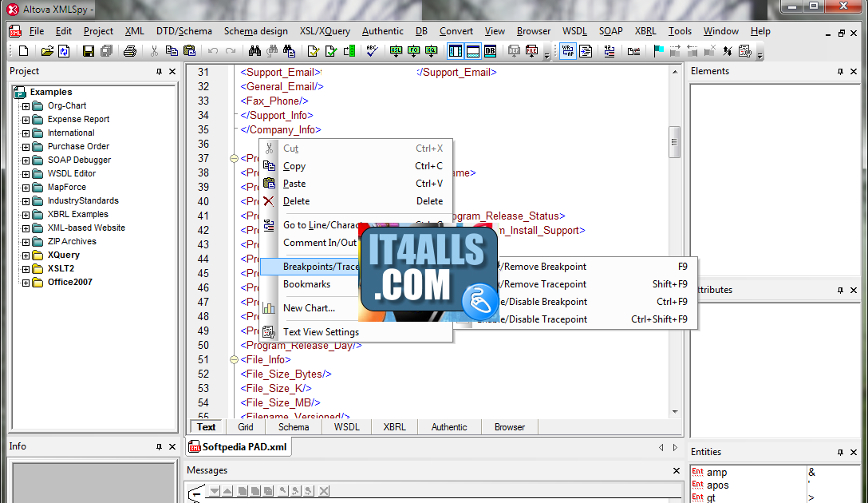Open Find with the binoculars icon
This screenshot has width=868, height=503.
[254, 51]
